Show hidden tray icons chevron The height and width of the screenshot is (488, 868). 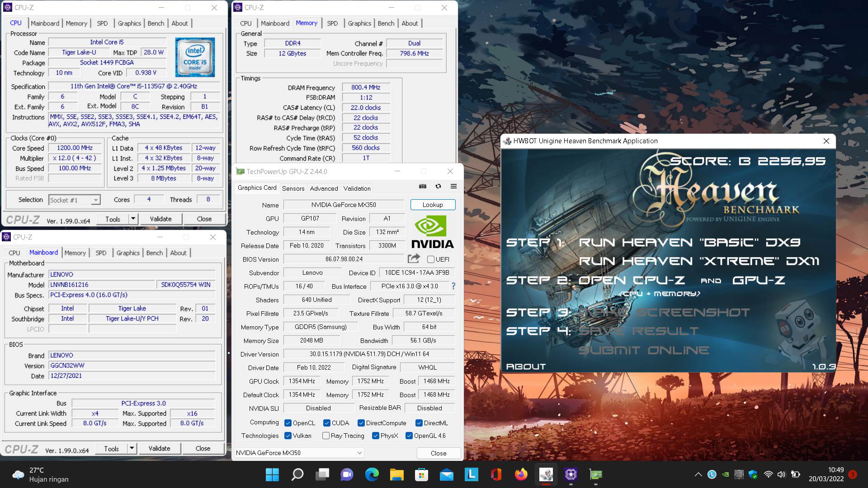pos(698,474)
